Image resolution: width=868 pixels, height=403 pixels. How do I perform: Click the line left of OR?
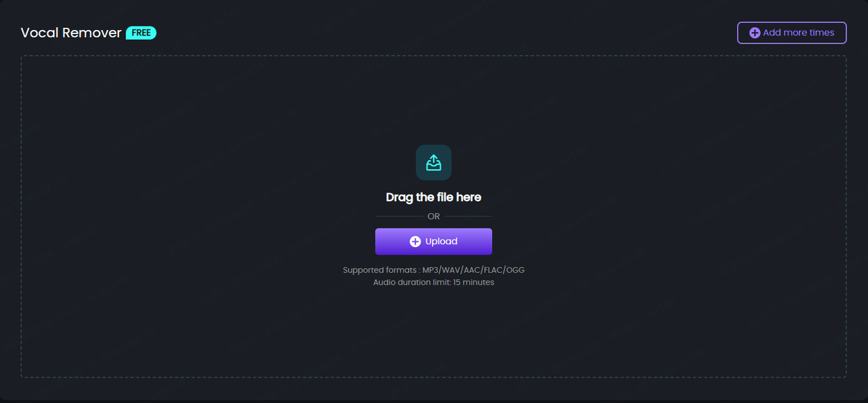pos(399,216)
